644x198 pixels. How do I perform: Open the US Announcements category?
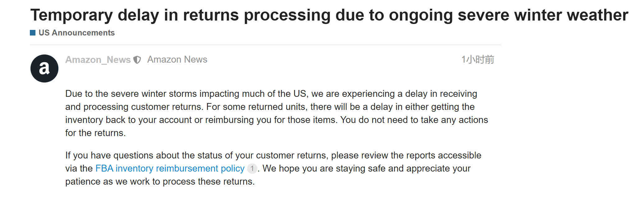[x=76, y=33]
